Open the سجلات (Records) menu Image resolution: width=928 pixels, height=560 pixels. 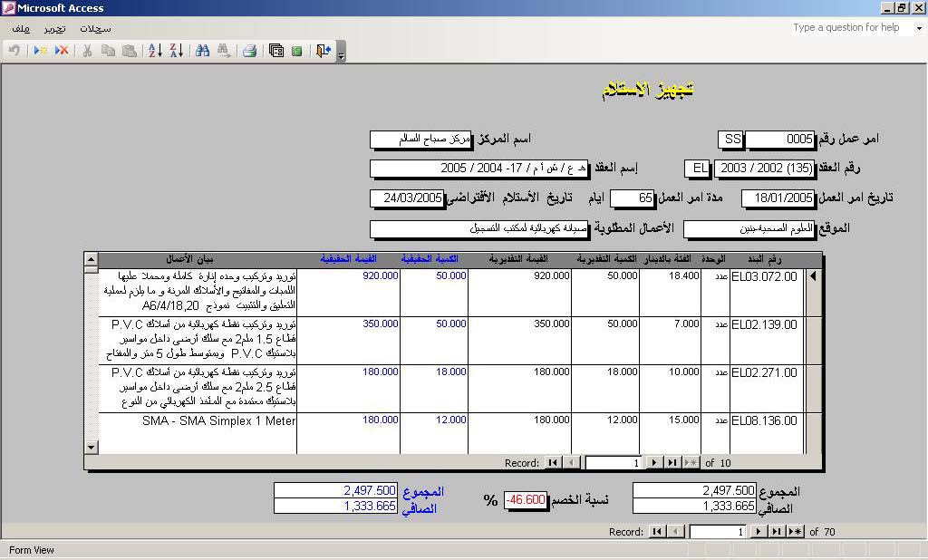(x=95, y=28)
